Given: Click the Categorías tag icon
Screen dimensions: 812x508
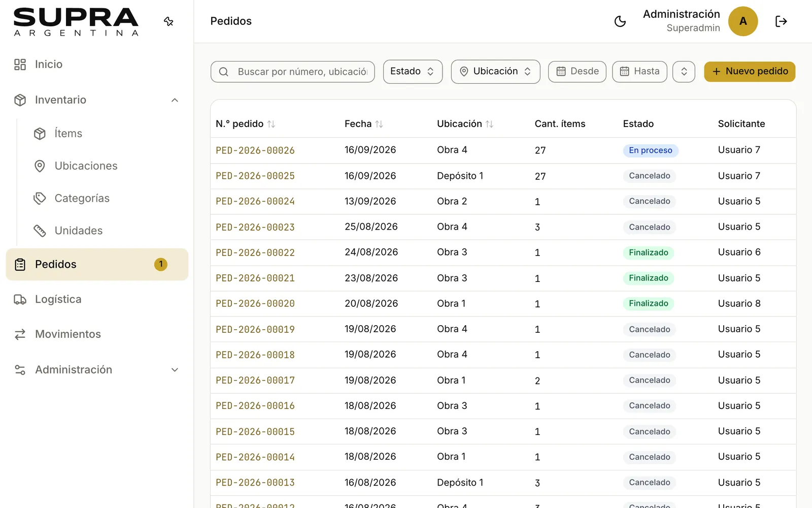Looking at the screenshot, I should [40, 199].
